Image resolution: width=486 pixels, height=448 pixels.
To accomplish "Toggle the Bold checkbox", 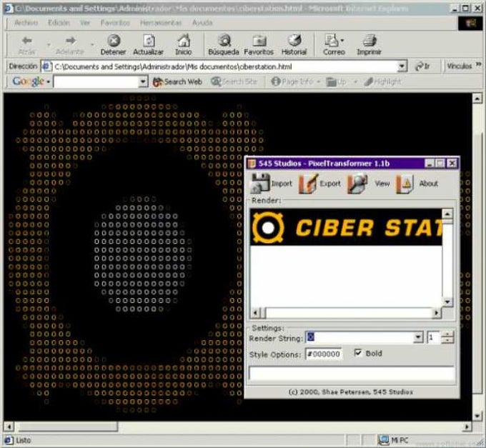I will point(358,353).
